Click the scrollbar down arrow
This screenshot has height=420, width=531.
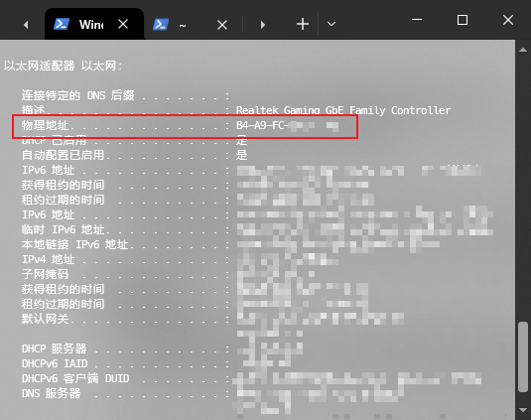[523, 410]
